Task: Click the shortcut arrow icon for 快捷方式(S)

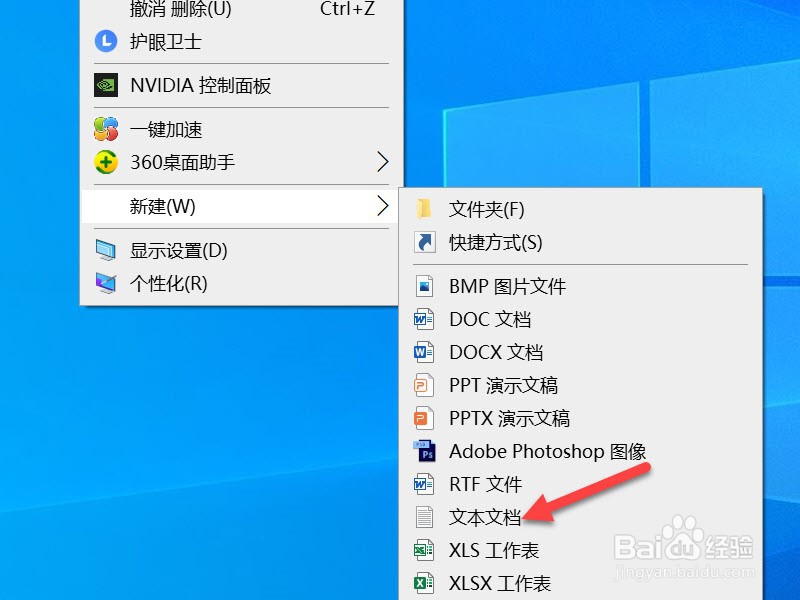Action: (424, 242)
